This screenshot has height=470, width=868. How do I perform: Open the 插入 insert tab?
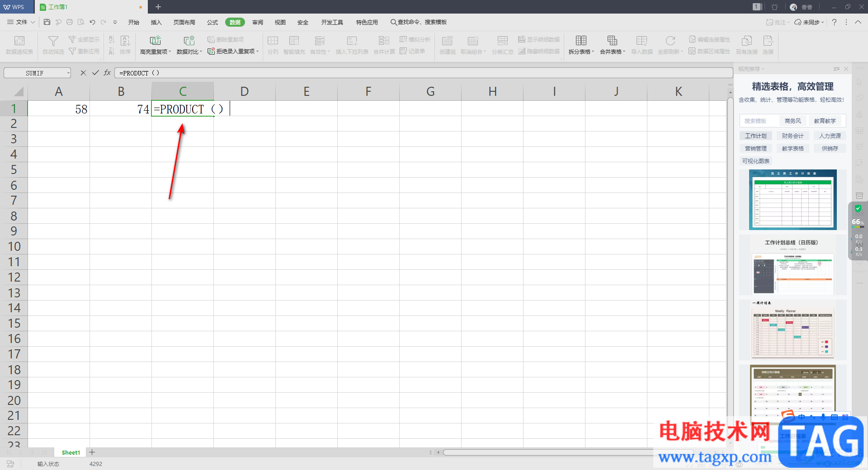pos(156,22)
